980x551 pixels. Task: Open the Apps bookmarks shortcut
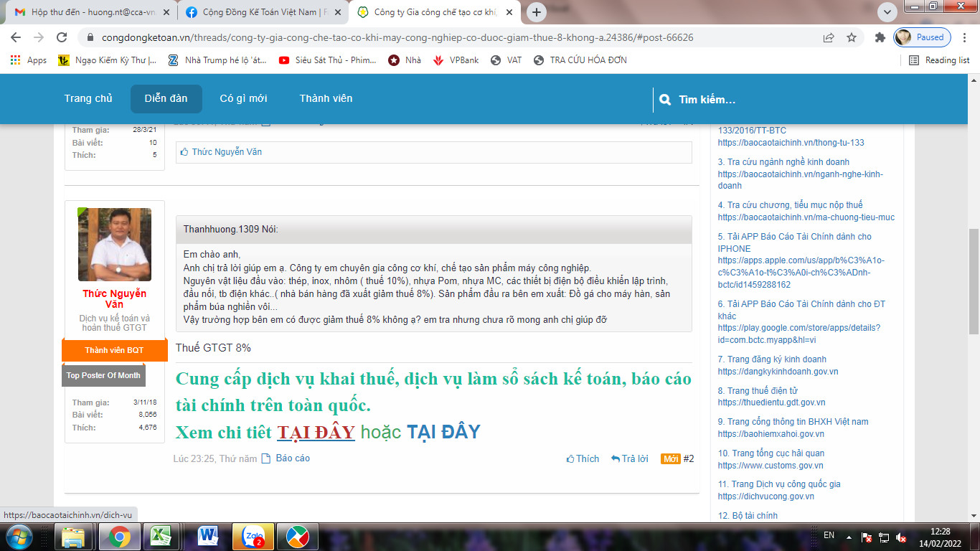(29, 60)
